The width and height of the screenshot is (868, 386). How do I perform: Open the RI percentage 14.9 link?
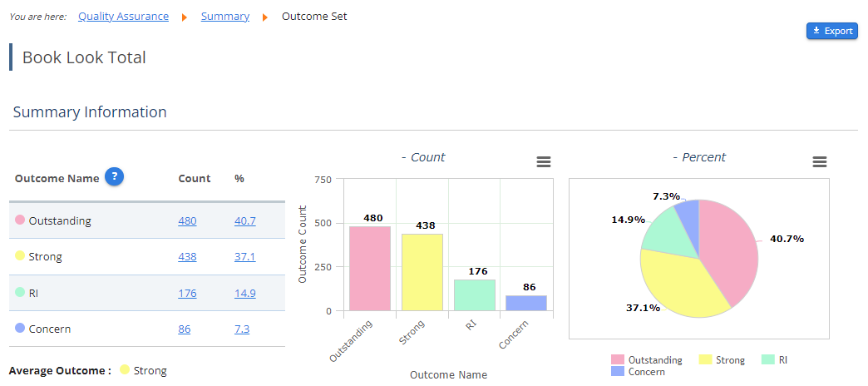click(x=245, y=293)
